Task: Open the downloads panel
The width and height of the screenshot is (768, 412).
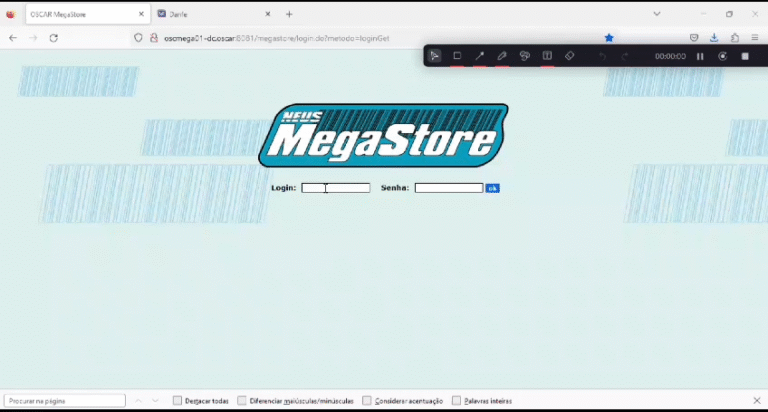Action: pyautogui.click(x=714, y=38)
